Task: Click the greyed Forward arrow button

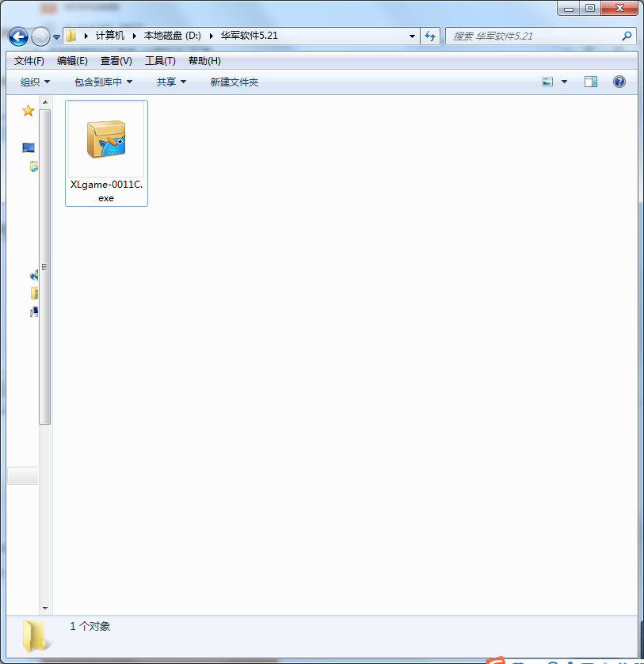Action: [x=40, y=36]
